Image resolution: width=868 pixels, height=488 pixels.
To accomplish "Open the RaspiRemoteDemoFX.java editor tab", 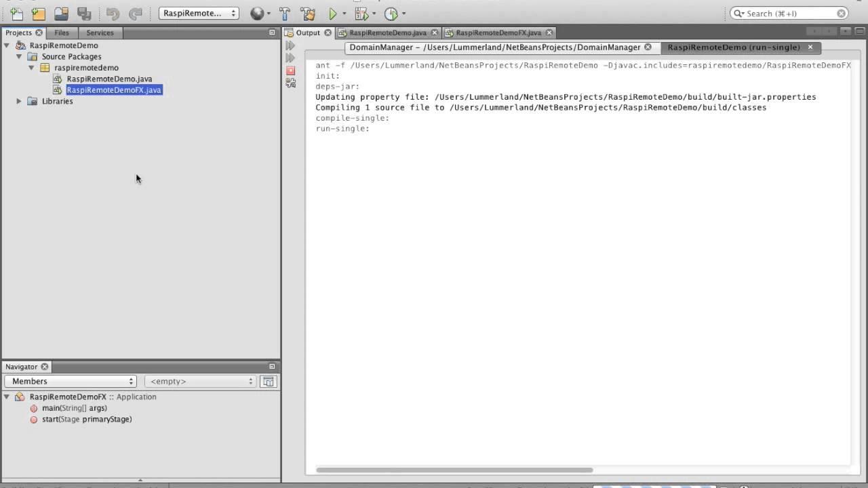I will pos(498,33).
